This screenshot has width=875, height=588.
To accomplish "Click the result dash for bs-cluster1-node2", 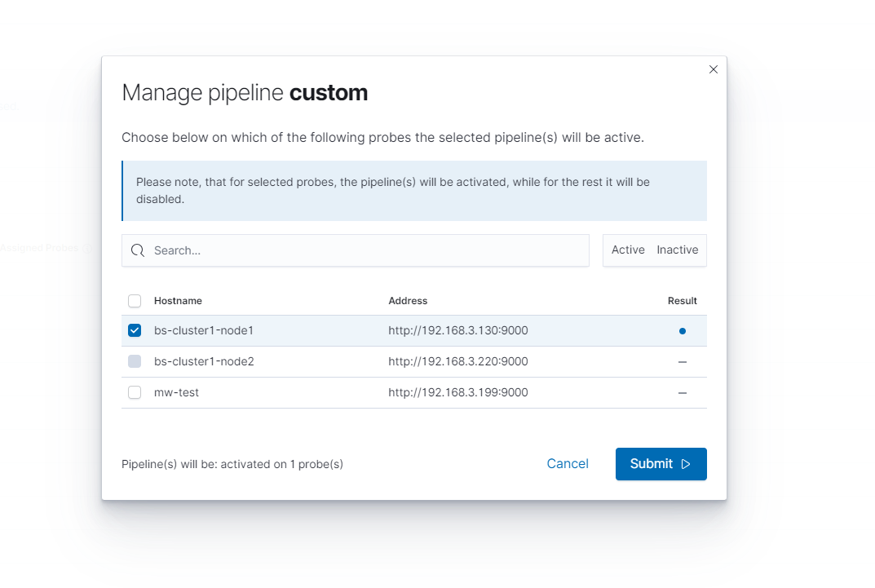I will tap(683, 361).
